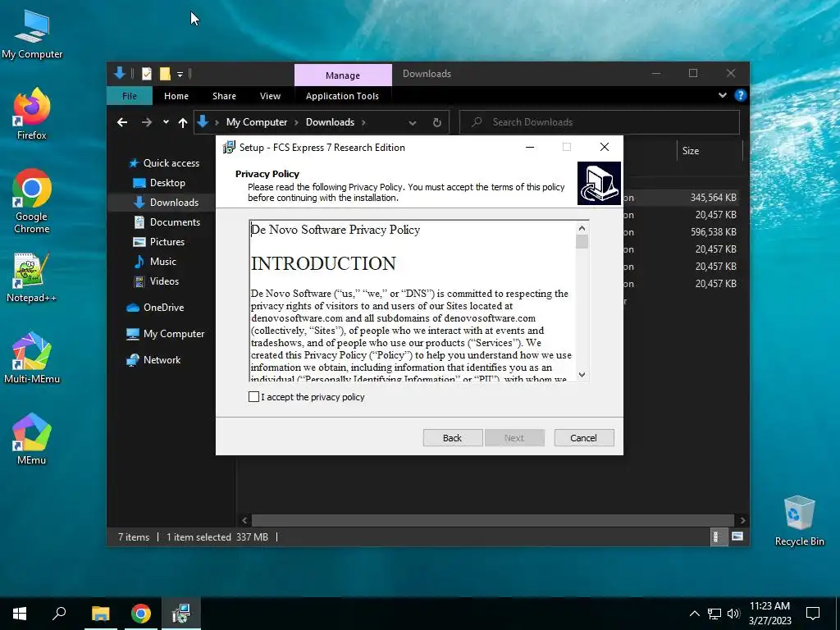The image size is (840, 630).
Task: Click the Explorer back arrow
Action: click(x=122, y=122)
